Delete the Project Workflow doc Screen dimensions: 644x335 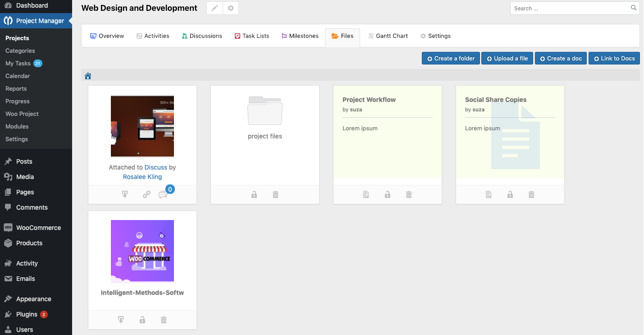pyautogui.click(x=409, y=194)
